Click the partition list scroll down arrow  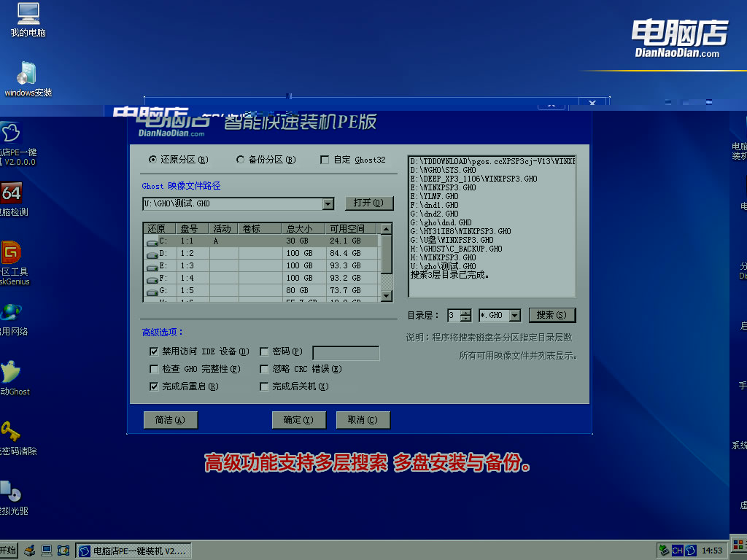[387, 296]
